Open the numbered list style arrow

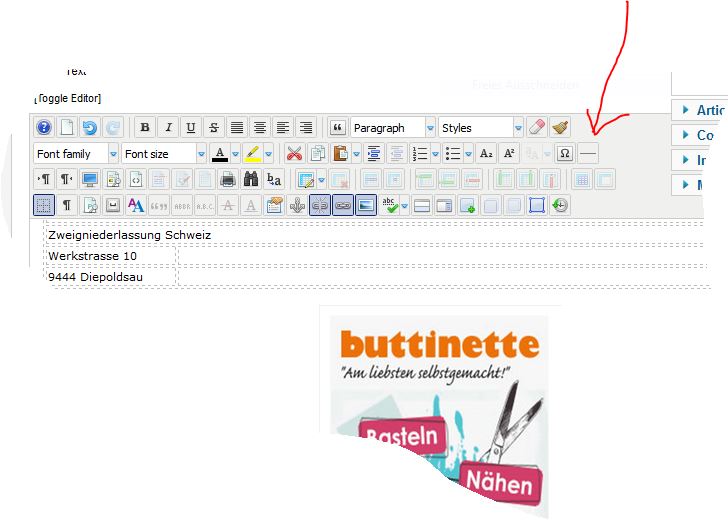(436, 154)
